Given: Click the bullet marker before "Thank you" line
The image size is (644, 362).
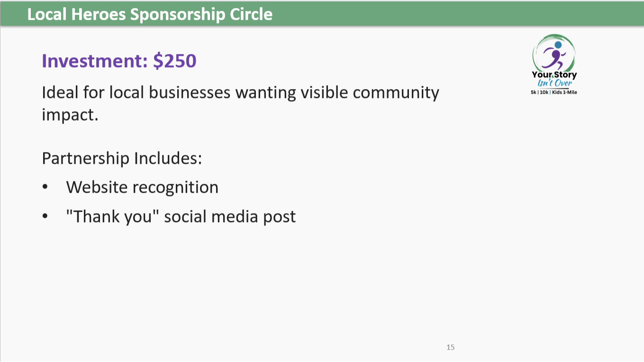Looking at the screenshot, I should (45, 217).
